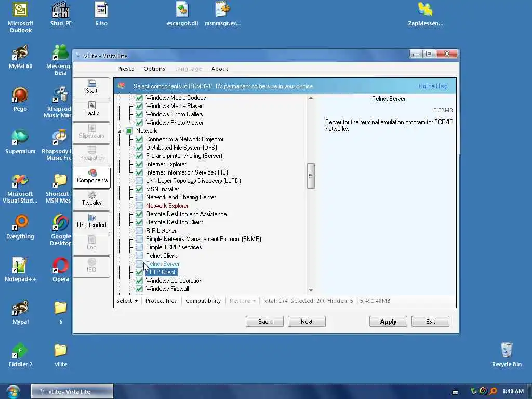Select the Network Explorer tree item
The width and height of the screenshot is (532, 399).
(x=167, y=206)
